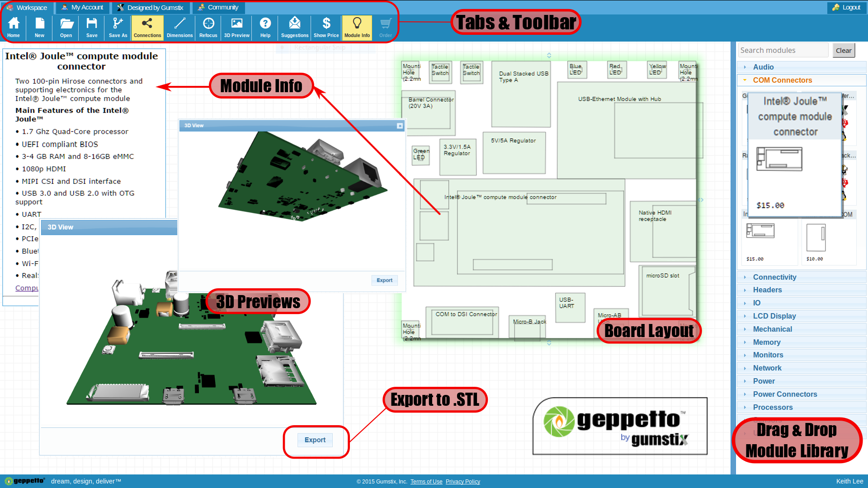Select the USB-UART module on board

570,308
